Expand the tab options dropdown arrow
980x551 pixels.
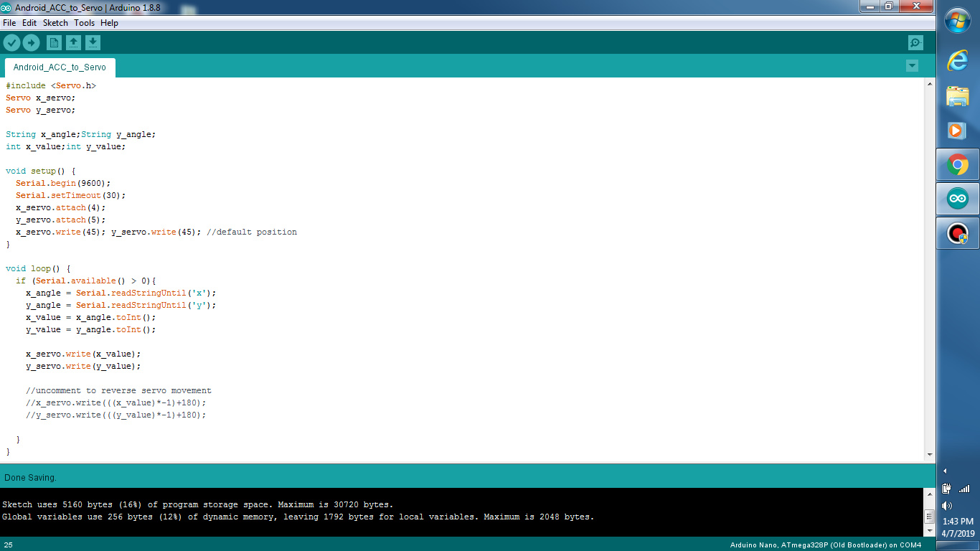click(912, 65)
